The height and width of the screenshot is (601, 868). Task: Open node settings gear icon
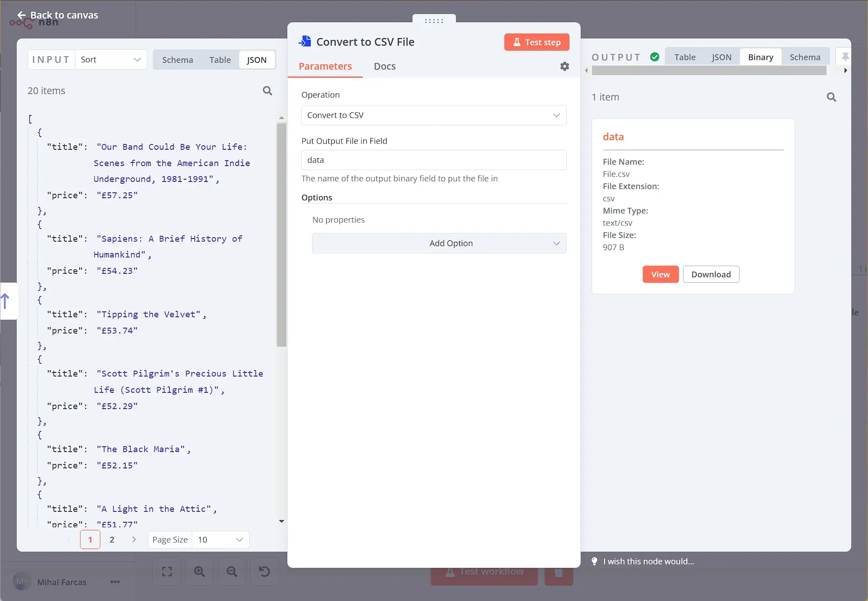(x=564, y=66)
